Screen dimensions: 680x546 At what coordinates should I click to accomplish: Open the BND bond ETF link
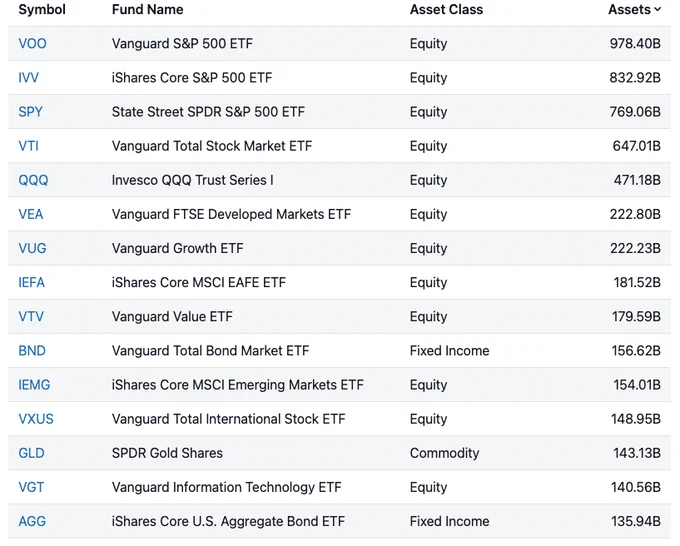point(32,350)
